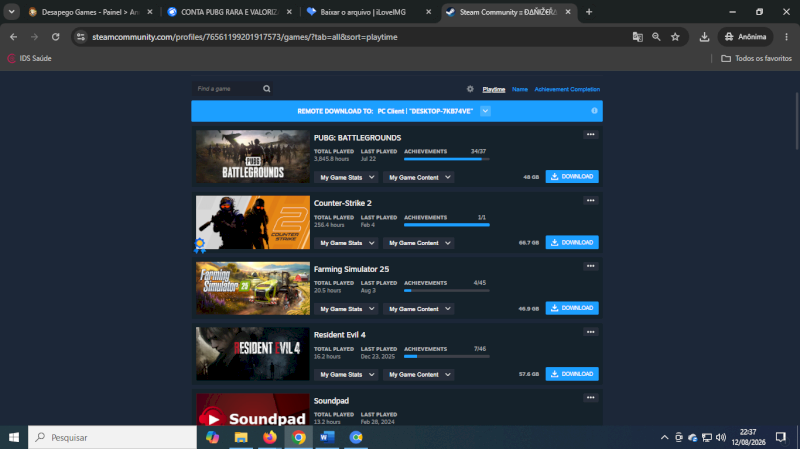Viewport: 800px width, 449px height.
Task: Open the three-dots menu for PUBG: BATTLEGROUNDS
Action: point(590,135)
